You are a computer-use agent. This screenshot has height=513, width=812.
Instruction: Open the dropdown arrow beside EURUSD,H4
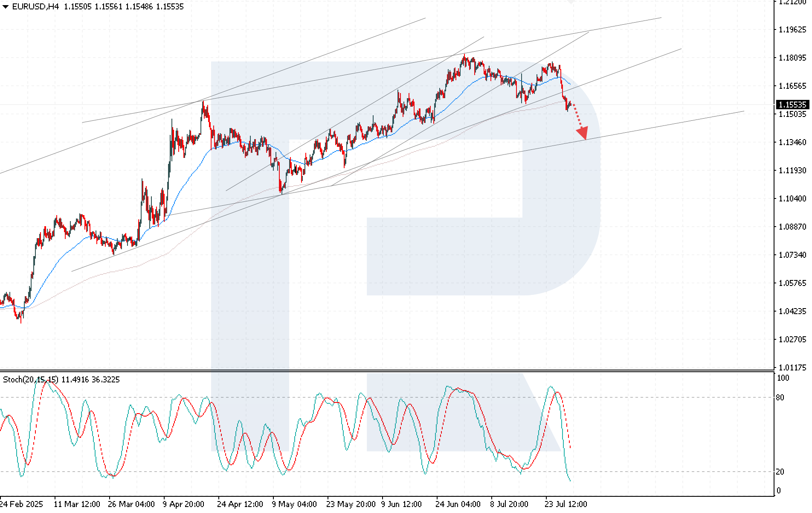pyautogui.click(x=6, y=7)
